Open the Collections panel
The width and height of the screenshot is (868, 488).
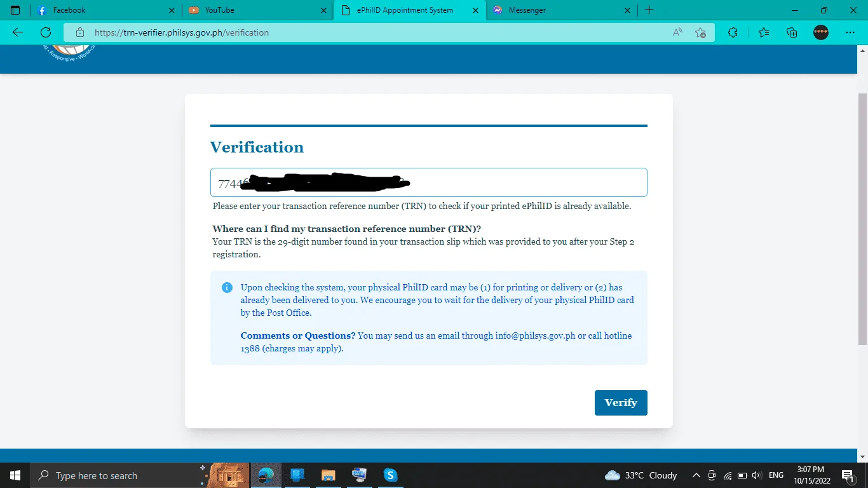[792, 32]
